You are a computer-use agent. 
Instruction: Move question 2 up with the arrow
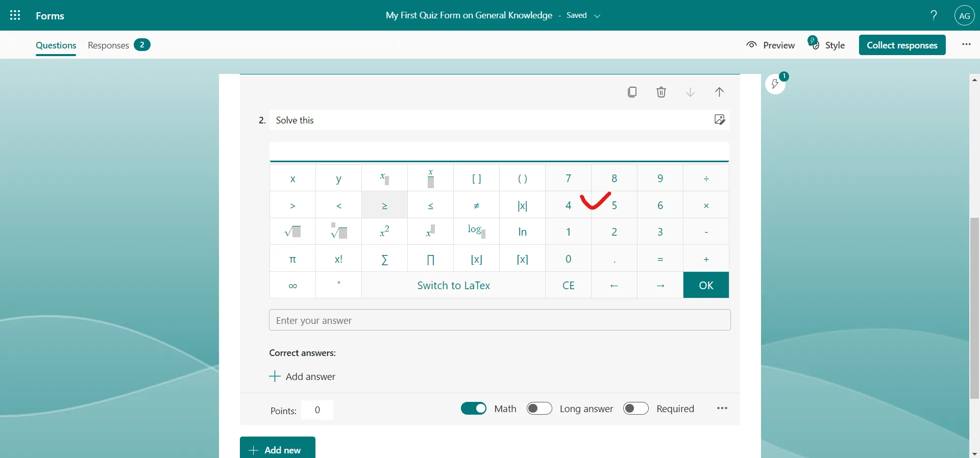tap(719, 92)
